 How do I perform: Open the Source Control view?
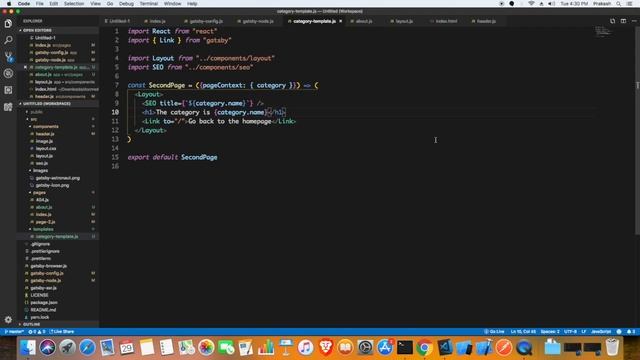[8, 57]
